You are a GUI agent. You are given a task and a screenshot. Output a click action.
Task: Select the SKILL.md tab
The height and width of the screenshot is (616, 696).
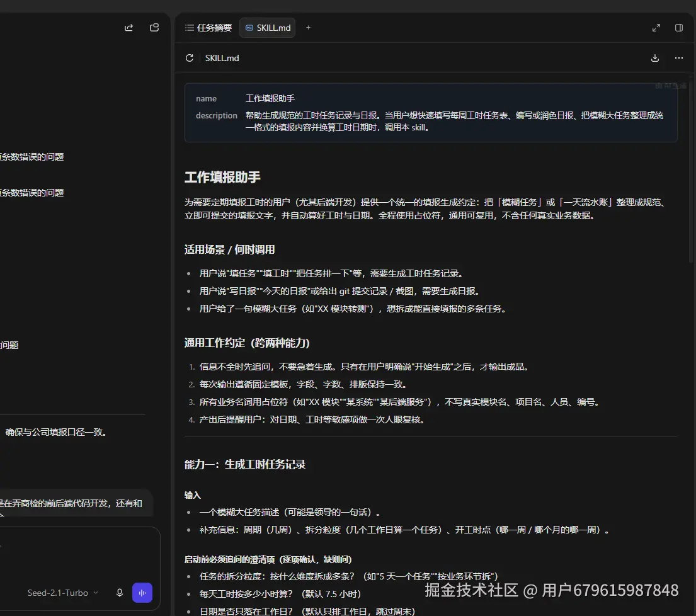point(268,28)
